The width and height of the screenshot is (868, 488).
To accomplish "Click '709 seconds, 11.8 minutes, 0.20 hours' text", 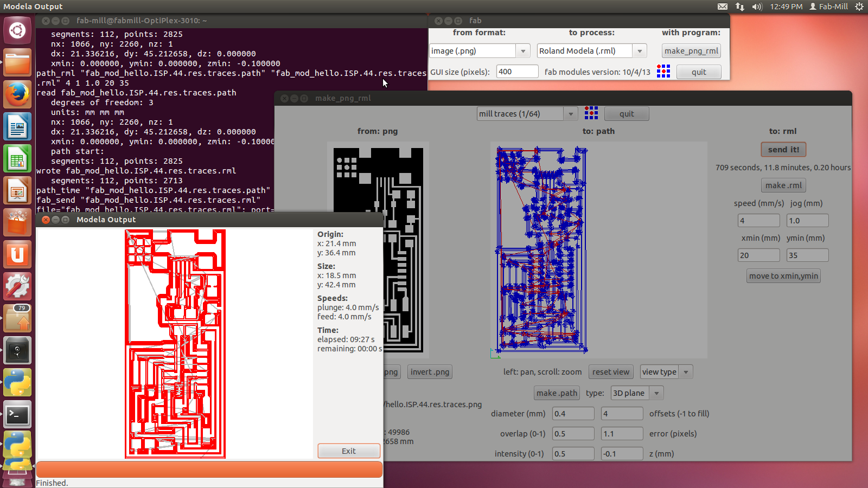I will pos(783,168).
